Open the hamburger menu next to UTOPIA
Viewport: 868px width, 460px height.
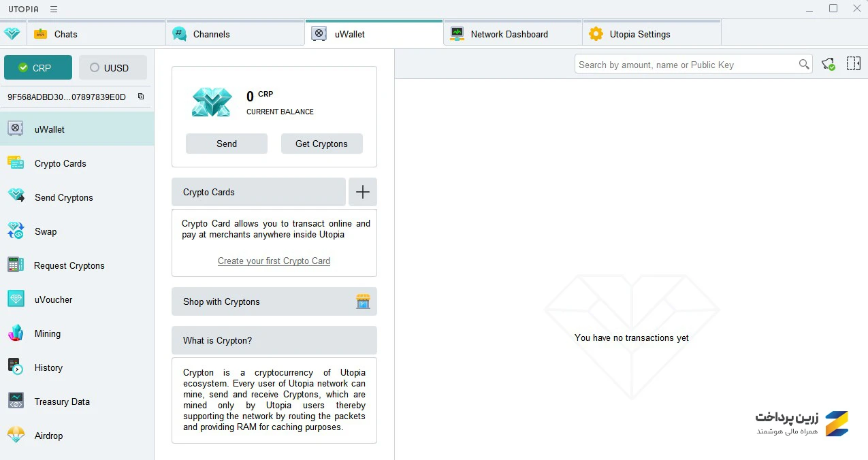pos(54,9)
